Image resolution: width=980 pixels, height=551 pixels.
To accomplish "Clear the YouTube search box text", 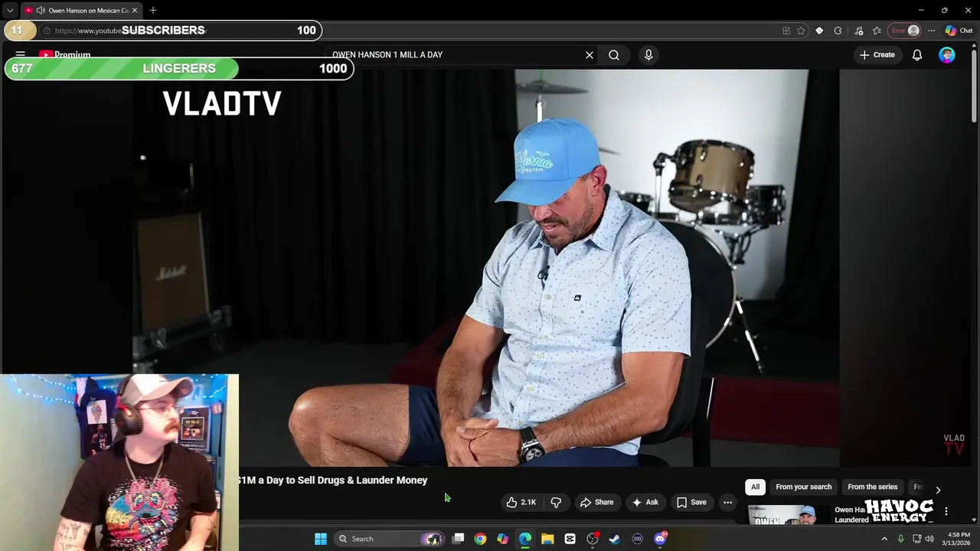I will 590,55.
